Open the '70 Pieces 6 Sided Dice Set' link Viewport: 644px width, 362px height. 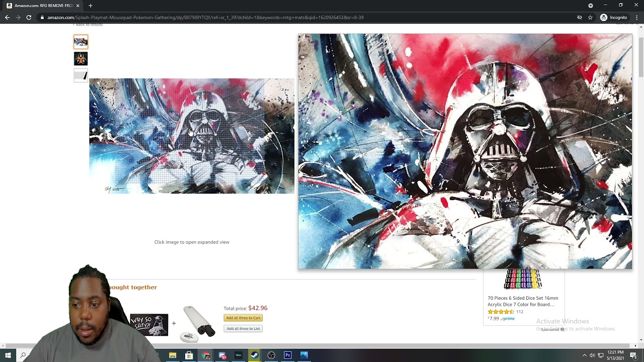click(x=523, y=301)
